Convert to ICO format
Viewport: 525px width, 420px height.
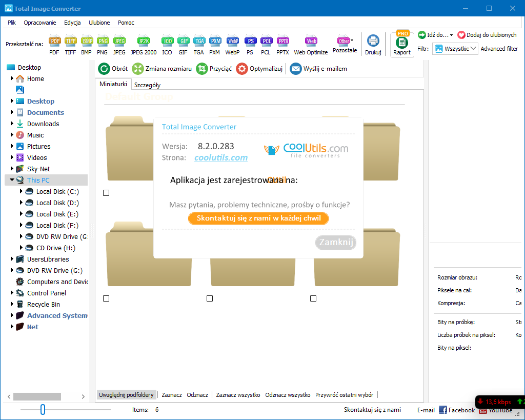(167, 45)
